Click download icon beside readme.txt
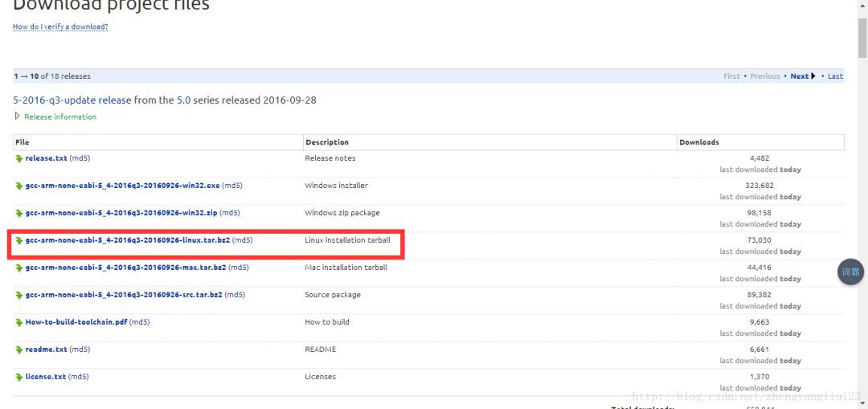This screenshot has height=409, width=868. coord(19,350)
